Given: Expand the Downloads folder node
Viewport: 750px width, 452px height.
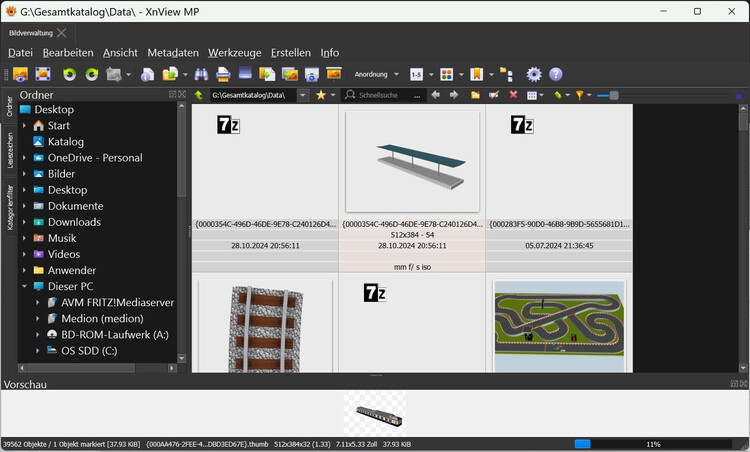Looking at the screenshot, I should click(x=25, y=222).
